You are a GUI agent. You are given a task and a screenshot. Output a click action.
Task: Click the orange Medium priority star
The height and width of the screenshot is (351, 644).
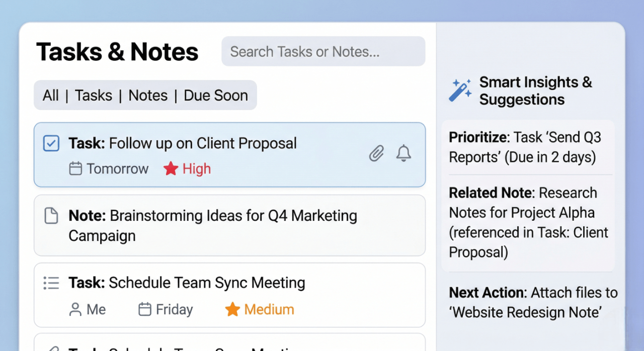pyautogui.click(x=232, y=309)
